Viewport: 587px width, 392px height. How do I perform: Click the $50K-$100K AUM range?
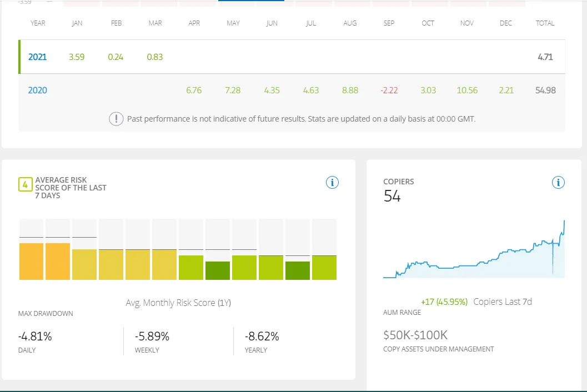(x=415, y=335)
